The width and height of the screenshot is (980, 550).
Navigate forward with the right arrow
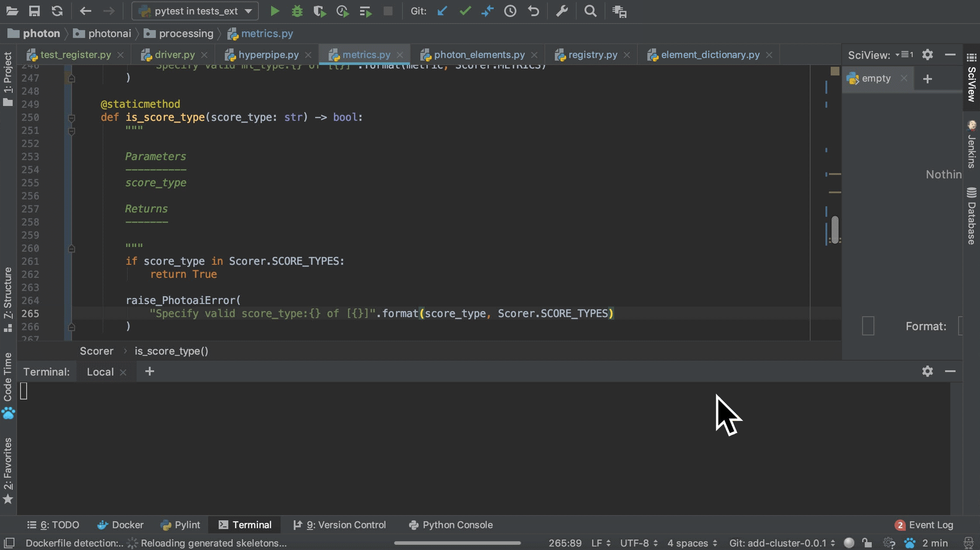[x=109, y=11]
